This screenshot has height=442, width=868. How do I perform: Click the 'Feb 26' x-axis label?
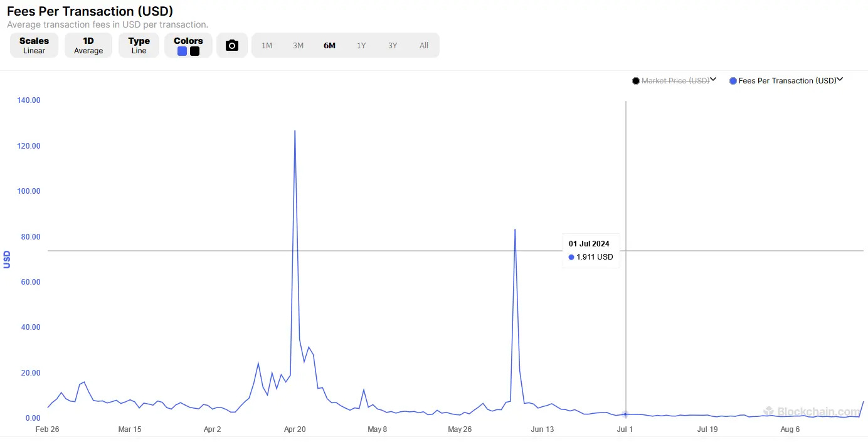[x=48, y=429]
